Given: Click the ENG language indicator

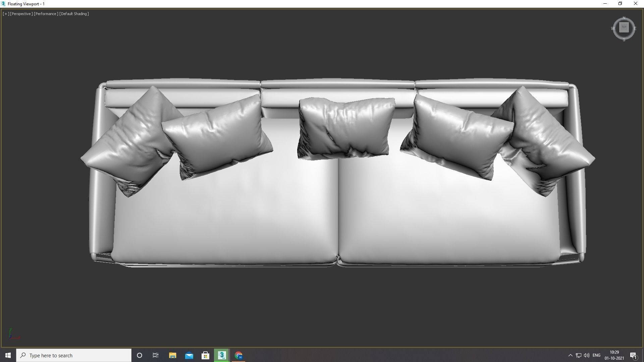Looking at the screenshot, I should click(596, 355).
